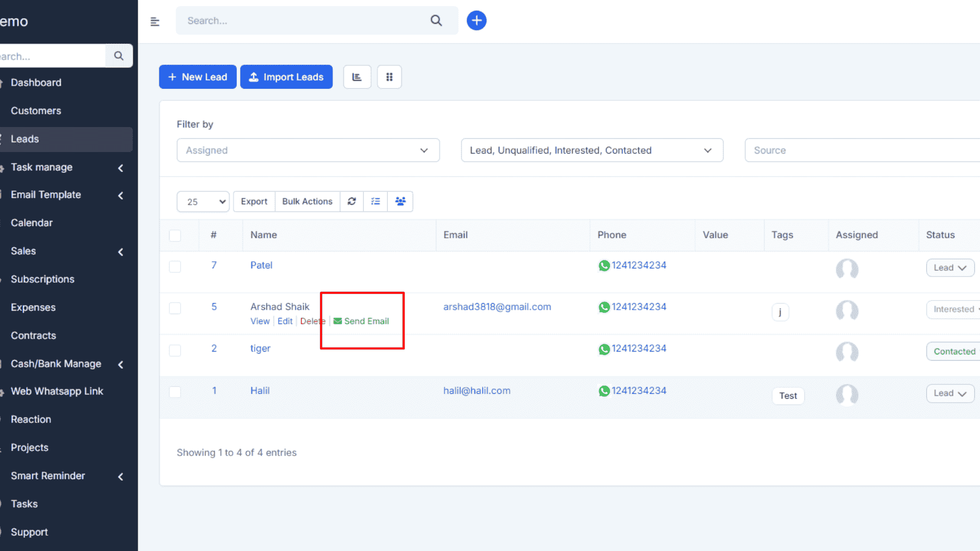Open the checklist icon in table toolbar
980x551 pixels.
(x=376, y=202)
